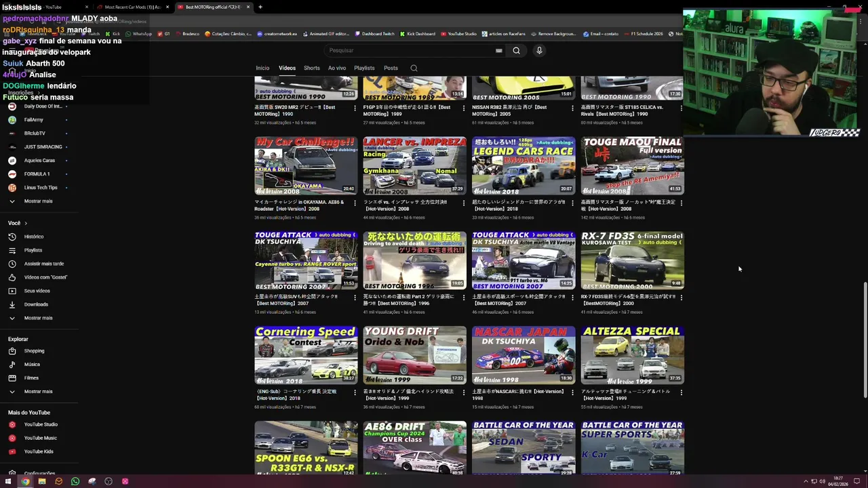Open Seus vídeos in the sidebar

coord(37,291)
